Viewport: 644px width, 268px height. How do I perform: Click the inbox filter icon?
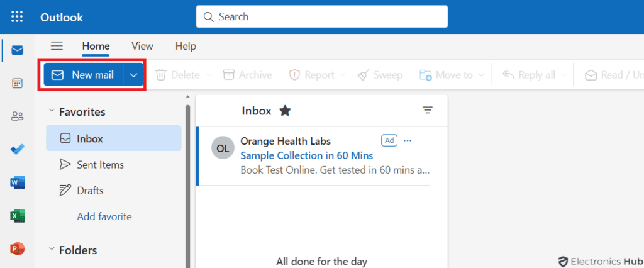coord(428,111)
